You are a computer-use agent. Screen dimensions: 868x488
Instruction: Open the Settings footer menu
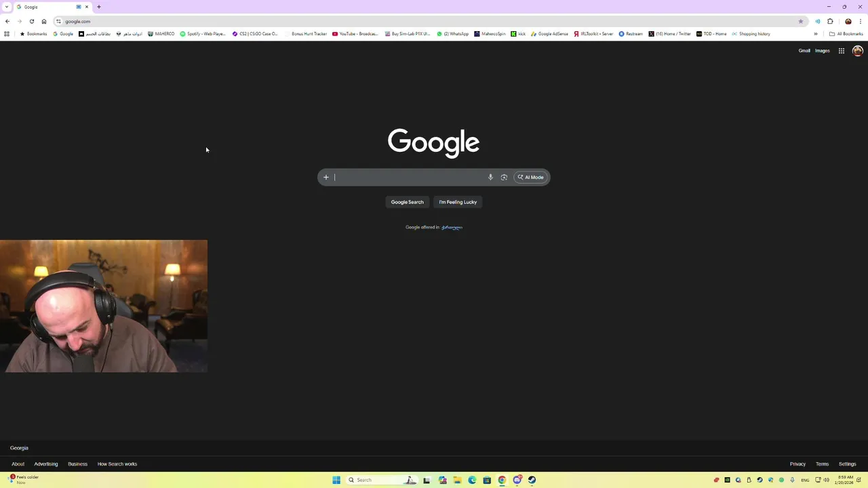point(847,464)
